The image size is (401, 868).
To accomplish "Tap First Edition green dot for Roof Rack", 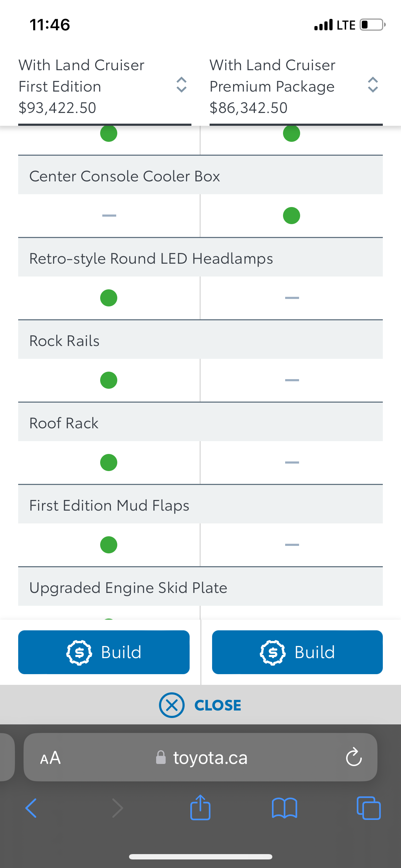I will coord(109,463).
